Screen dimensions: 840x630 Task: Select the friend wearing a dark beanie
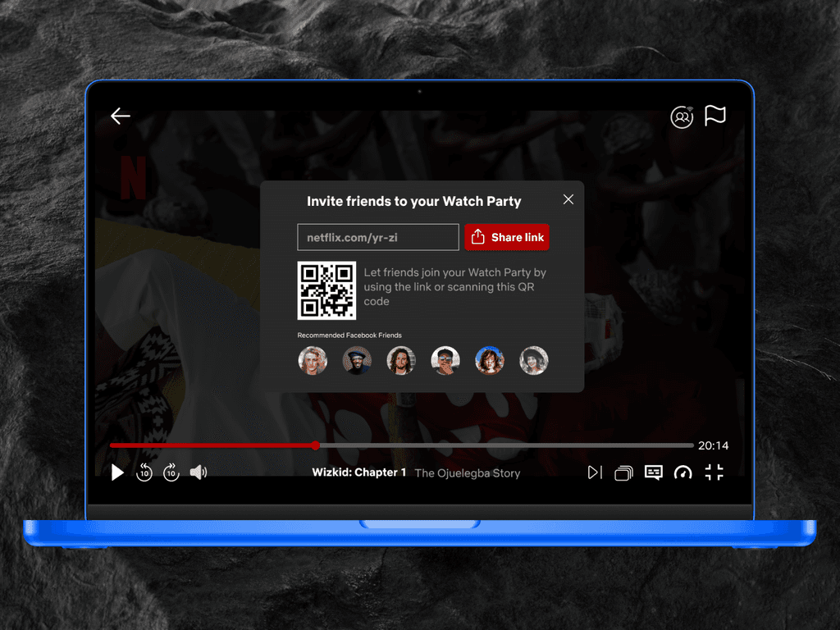pos(357,360)
